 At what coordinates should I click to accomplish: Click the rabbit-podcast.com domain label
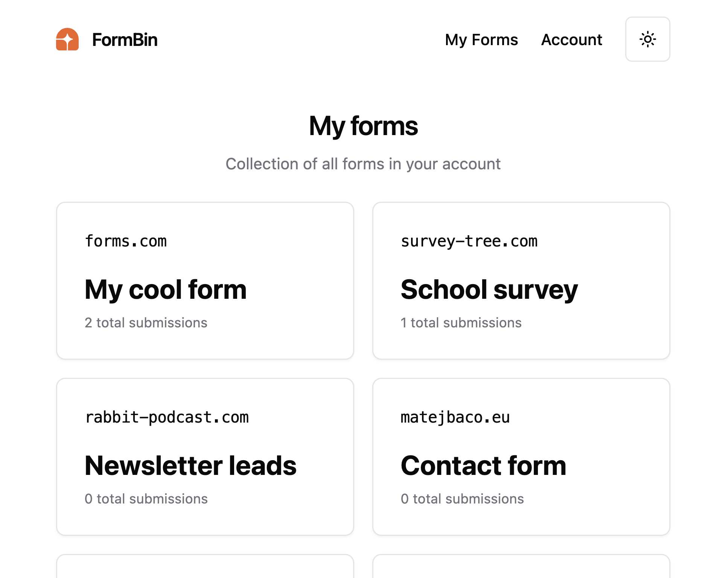(167, 417)
